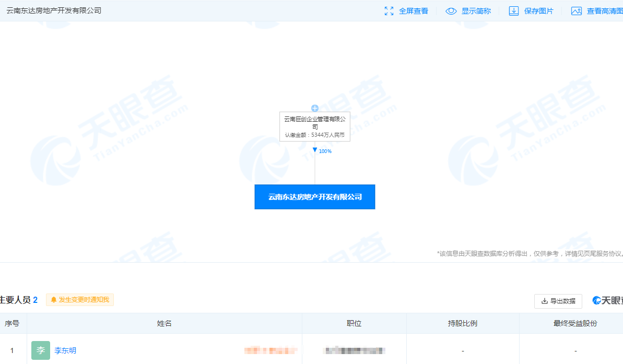Screen dimensions: 623x364
Task: Click the 100% share label
Action: tap(325, 151)
